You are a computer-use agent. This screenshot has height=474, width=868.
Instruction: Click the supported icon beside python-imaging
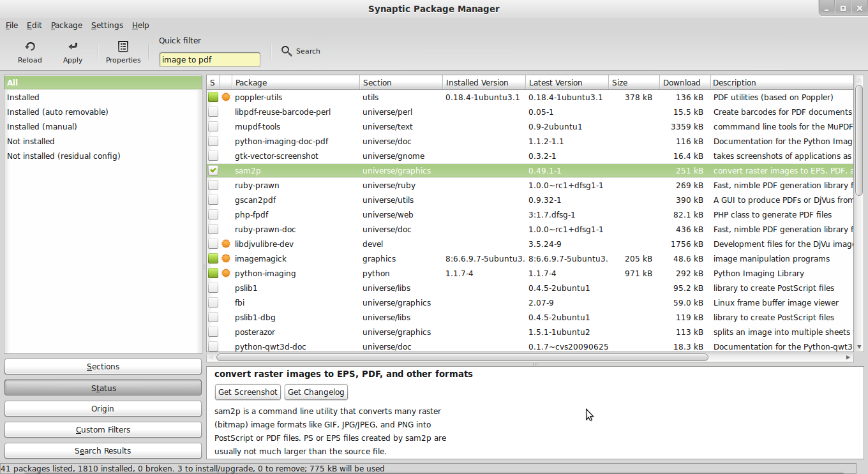225,274
